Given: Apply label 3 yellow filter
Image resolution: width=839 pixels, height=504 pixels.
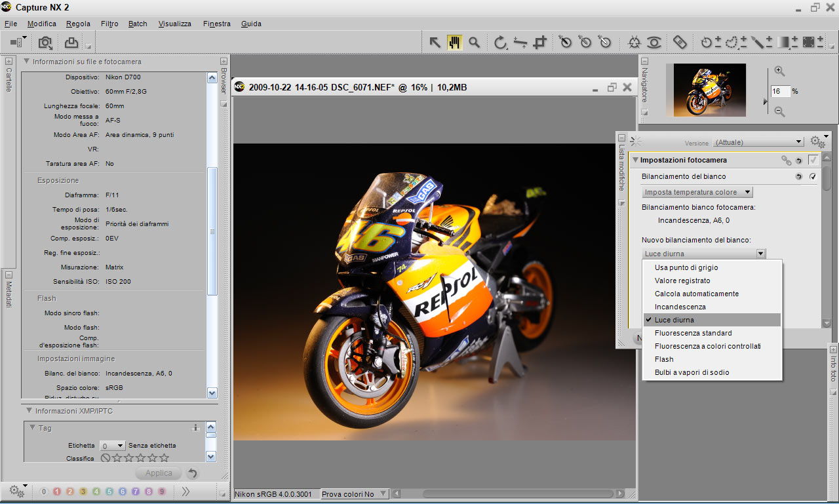Looking at the screenshot, I should (x=83, y=491).
